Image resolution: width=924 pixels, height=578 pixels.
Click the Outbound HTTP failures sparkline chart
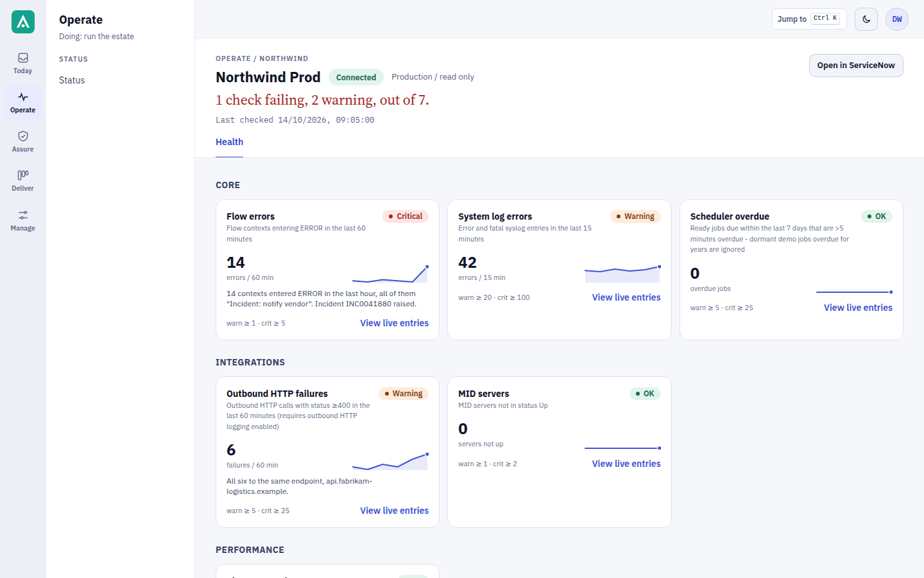[390, 462]
